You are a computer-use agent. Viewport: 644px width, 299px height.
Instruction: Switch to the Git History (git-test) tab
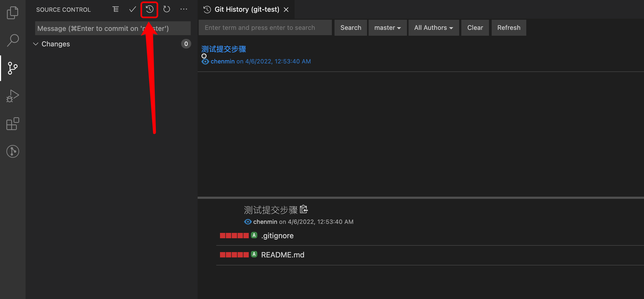click(x=246, y=9)
